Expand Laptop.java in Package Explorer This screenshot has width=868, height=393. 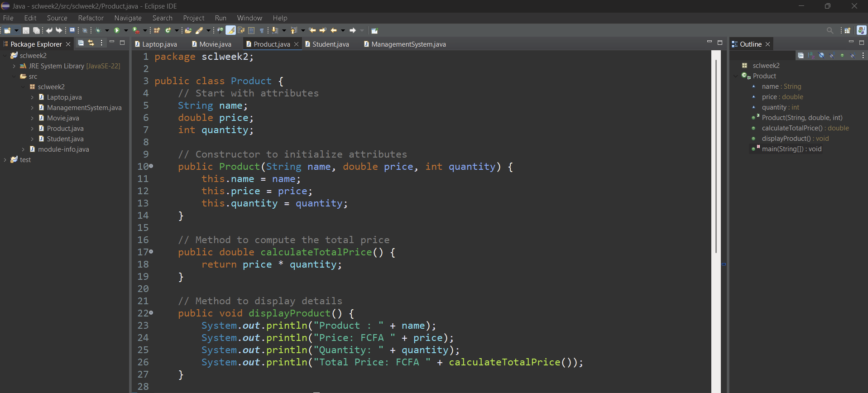click(32, 97)
